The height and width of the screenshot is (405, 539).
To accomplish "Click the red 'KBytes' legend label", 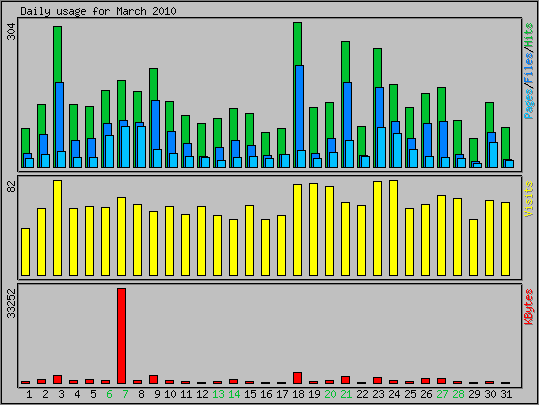I will (529, 307).
